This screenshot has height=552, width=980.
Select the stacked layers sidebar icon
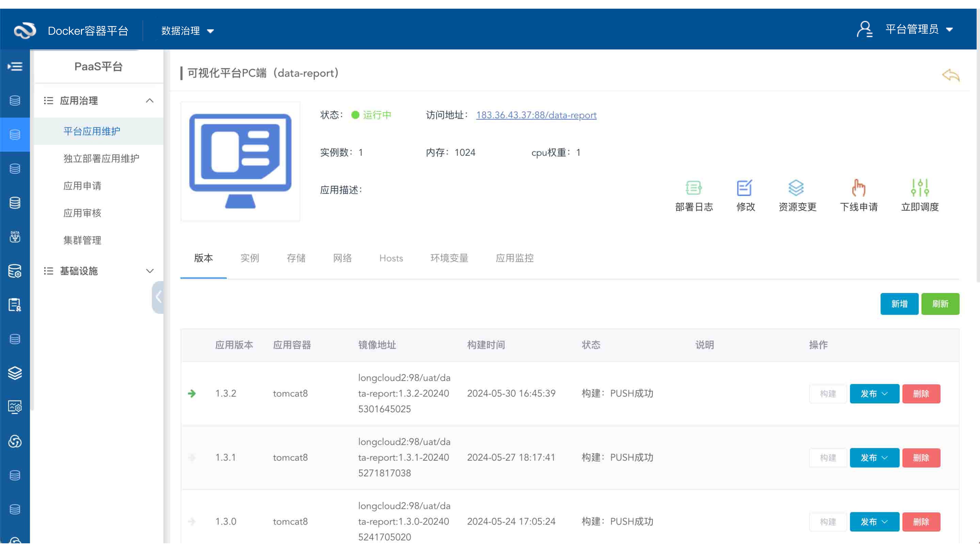coord(15,373)
